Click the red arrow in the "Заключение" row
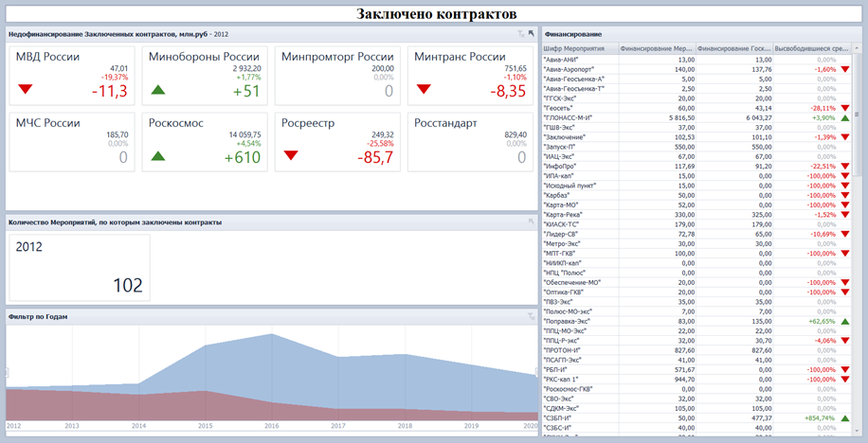Viewport: 868px width, 443px height. click(x=844, y=136)
